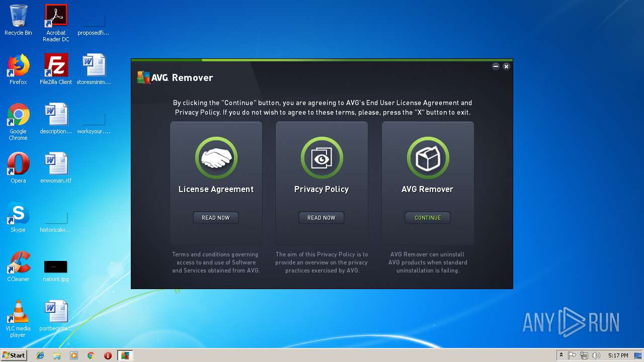Open Recycle Bin on the desktop
The width and height of the screenshot is (644, 362).
tap(18, 20)
